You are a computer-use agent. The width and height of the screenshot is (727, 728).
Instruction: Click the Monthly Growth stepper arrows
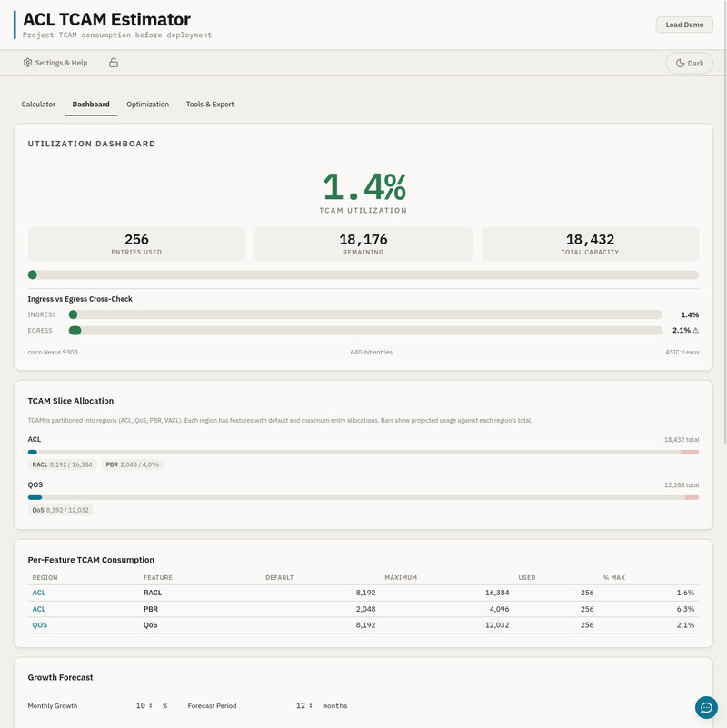[151, 705]
